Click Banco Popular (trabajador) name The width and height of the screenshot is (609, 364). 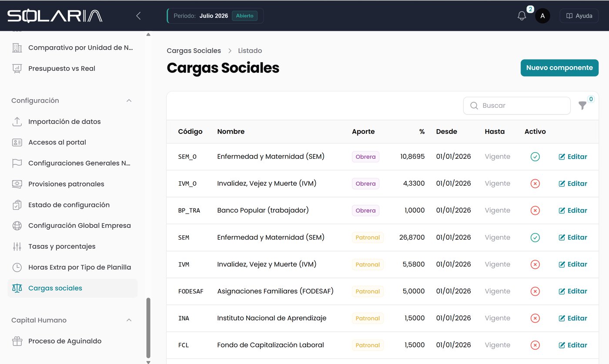point(263,210)
